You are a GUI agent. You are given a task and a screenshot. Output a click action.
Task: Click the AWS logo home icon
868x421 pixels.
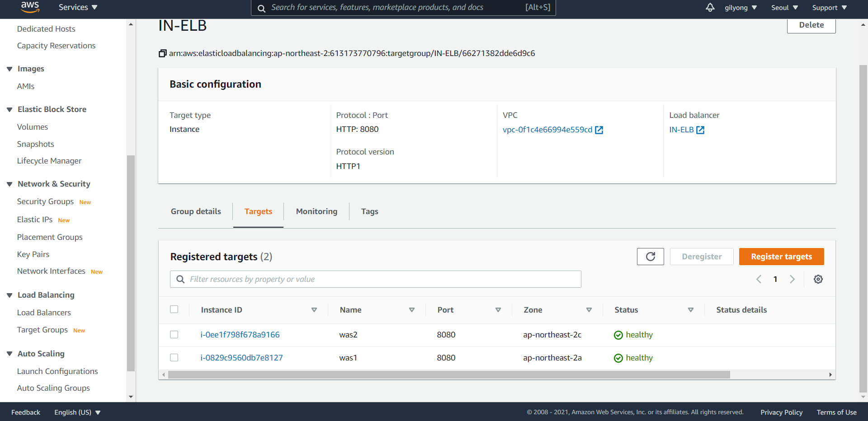pos(30,7)
